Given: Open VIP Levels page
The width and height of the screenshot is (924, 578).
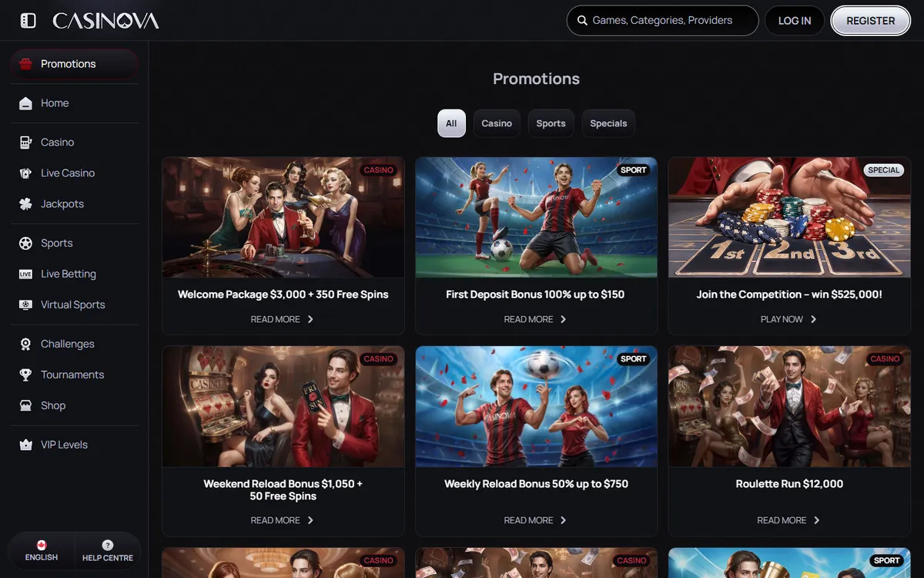Looking at the screenshot, I should (75, 445).
